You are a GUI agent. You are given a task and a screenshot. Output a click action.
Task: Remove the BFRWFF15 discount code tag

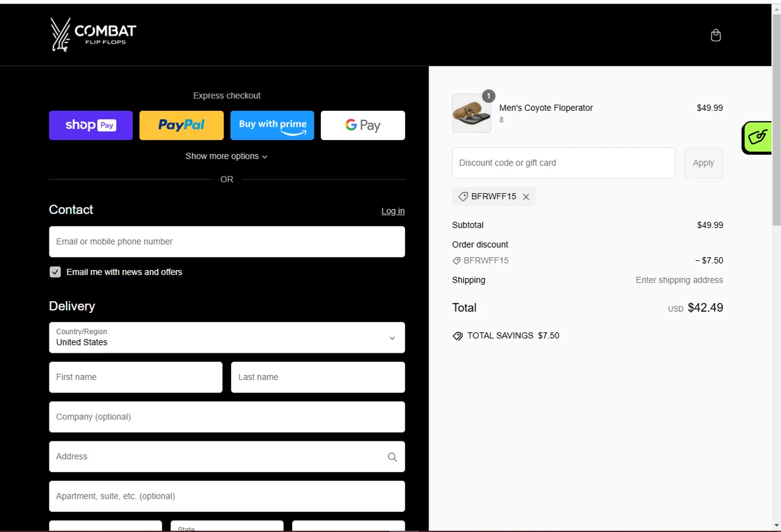coord(526,197)
